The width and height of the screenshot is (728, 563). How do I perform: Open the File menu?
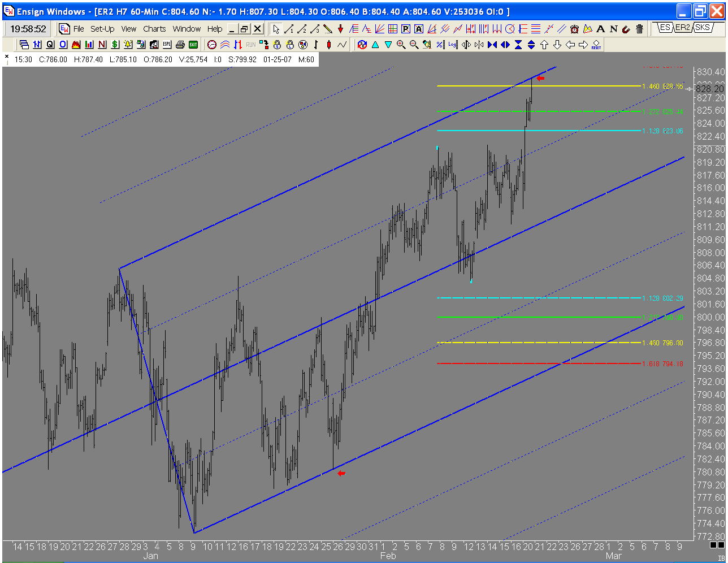click(79, 29)
